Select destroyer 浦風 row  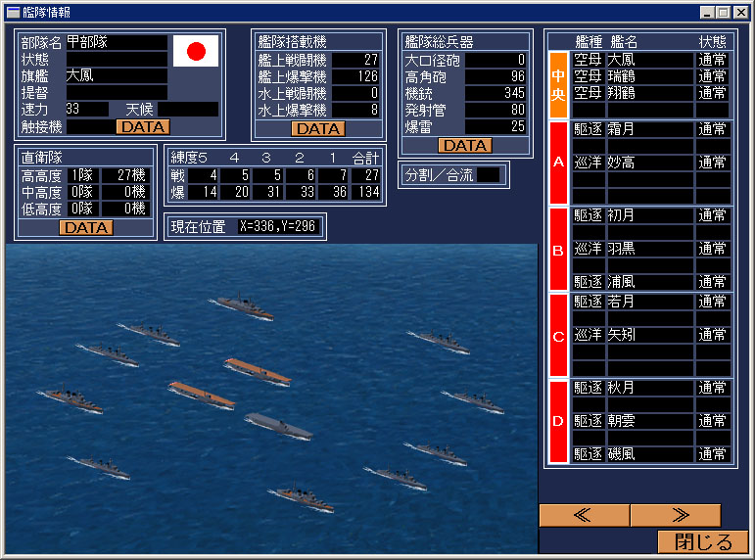click(651, 282)
